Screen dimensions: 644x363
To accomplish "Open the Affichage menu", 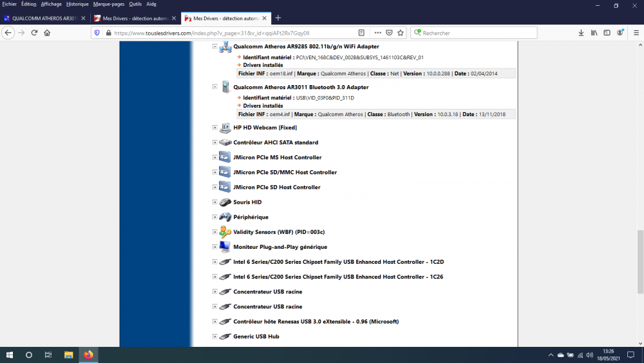I will [52, 4].
